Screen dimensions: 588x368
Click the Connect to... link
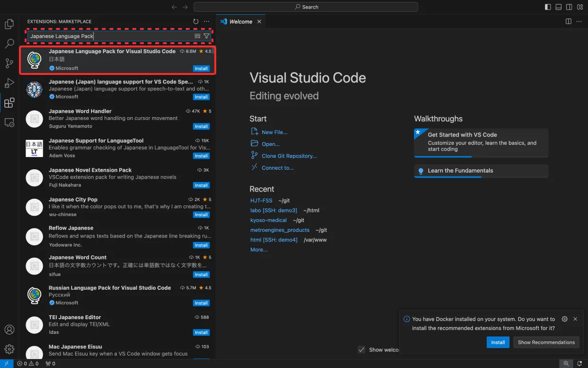pos(278,168)
